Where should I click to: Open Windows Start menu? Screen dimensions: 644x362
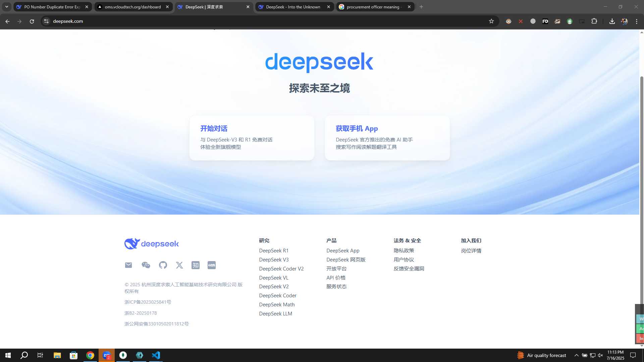click(8, 355)
